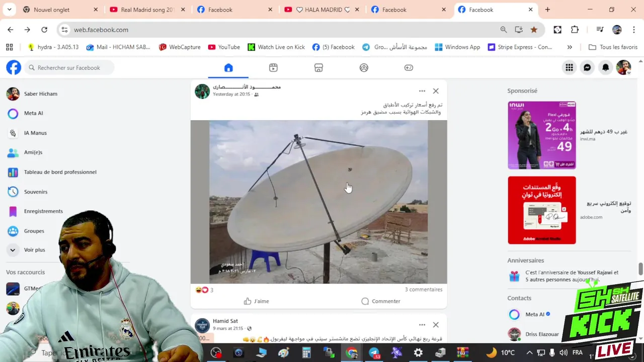Open the Marketplace tab icon
The width and height of the screenshot is (644, 362).
[x=318, y=68]
